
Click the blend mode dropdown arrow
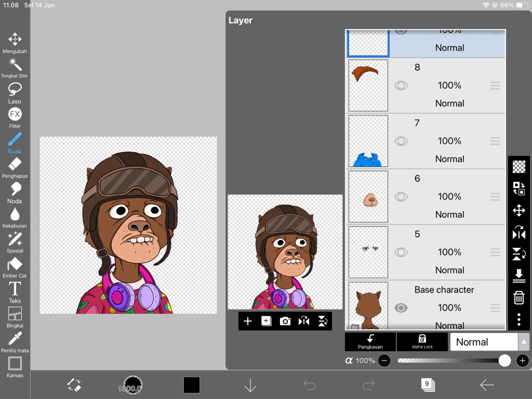point(523,342)
